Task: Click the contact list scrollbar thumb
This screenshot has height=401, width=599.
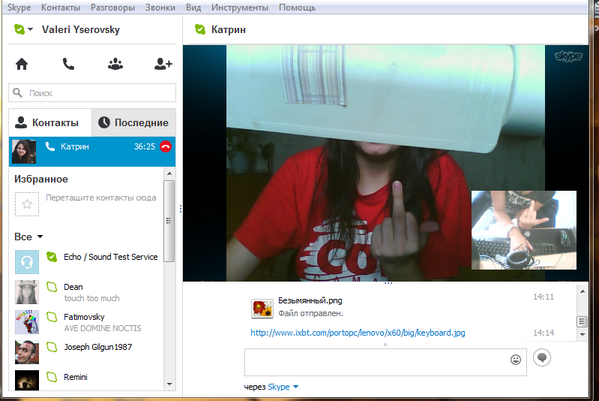Action: tap(169, 221)
